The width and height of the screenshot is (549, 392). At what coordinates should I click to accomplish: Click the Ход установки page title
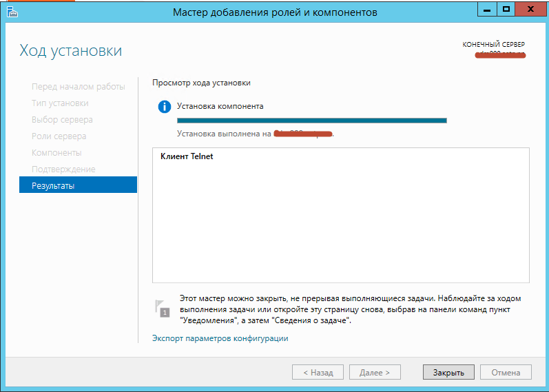pos(71,50)
